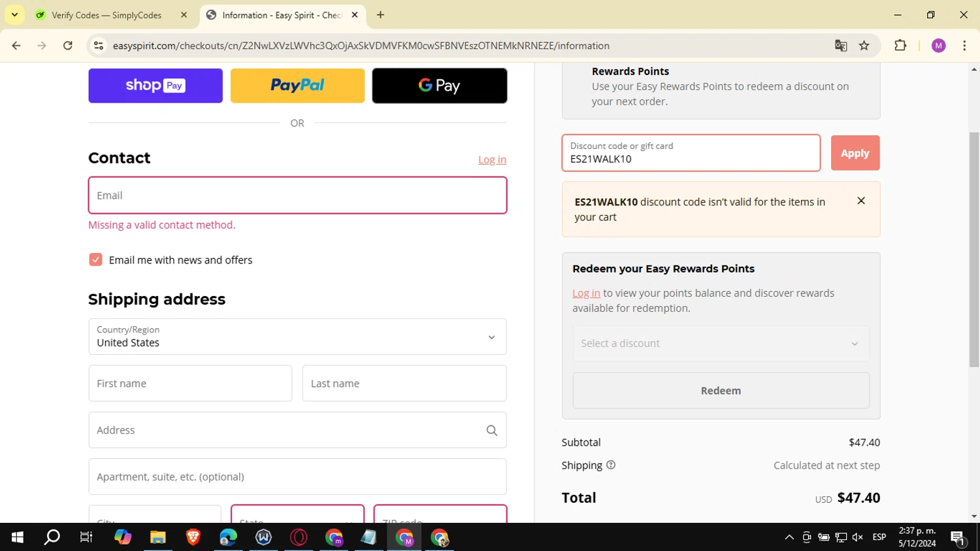Go back with the browser back arrow

tap(16, 46)
